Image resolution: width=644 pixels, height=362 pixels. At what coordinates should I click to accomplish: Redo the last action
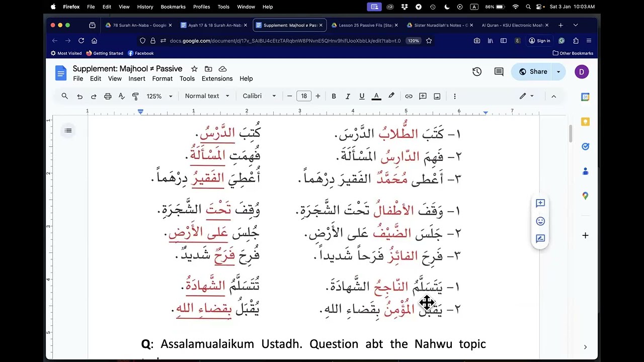(94, 96)
